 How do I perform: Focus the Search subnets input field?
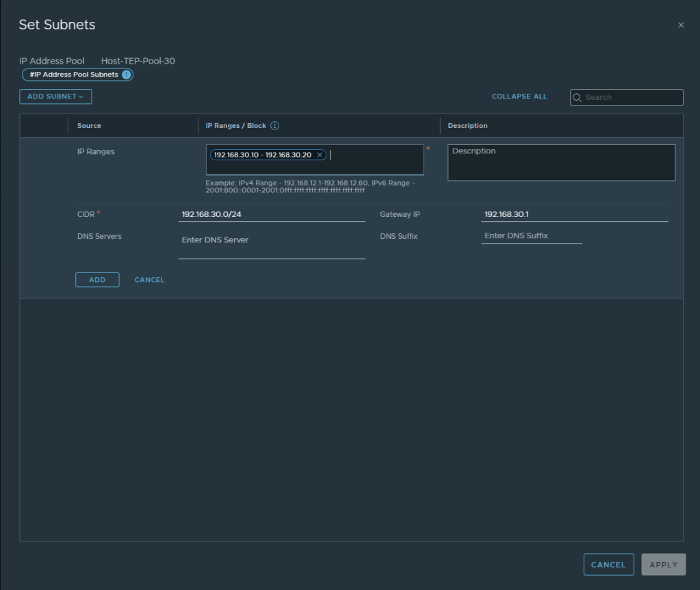632,97
